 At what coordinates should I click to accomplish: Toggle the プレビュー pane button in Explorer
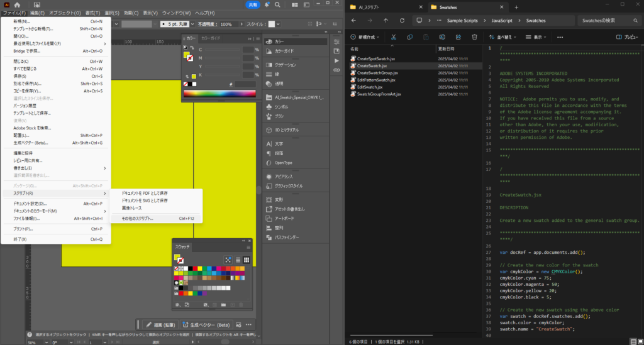pos(627,37)
